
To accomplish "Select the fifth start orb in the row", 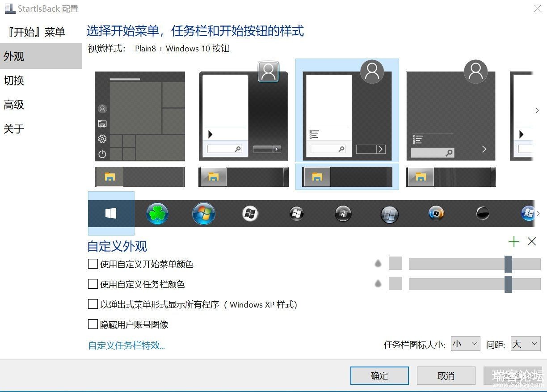I will point(296,214).
